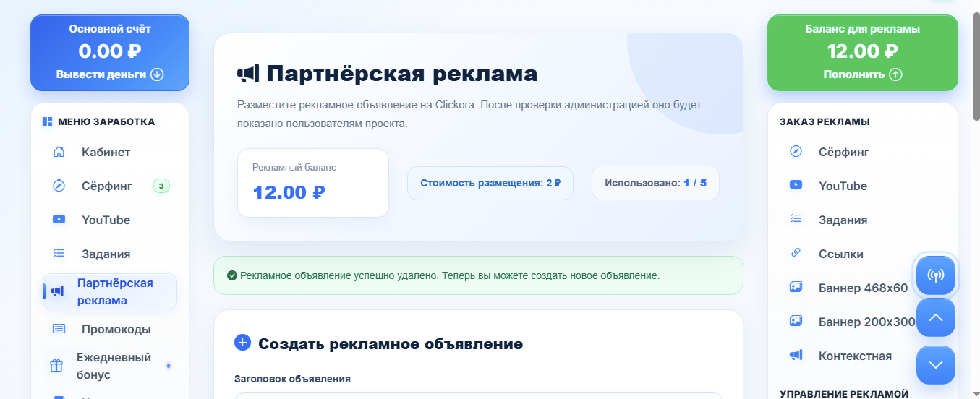Click the checklist icon in ЗАКАЗ РЕКЛАМЫ Задания
The width and height of the screenshot is (980, 399).
tap(796, 220)
